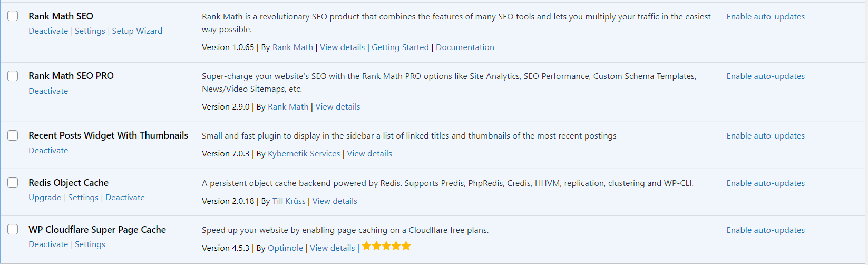Open Redis Object Cache Settings

(x=83, y=198)
